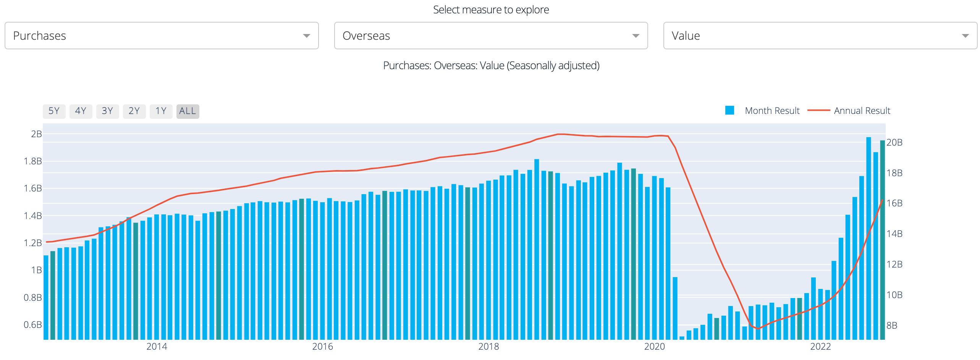Click the 1.2B left axis label
Viewport: 980px width, 360px height.
(x=33, y=243)
